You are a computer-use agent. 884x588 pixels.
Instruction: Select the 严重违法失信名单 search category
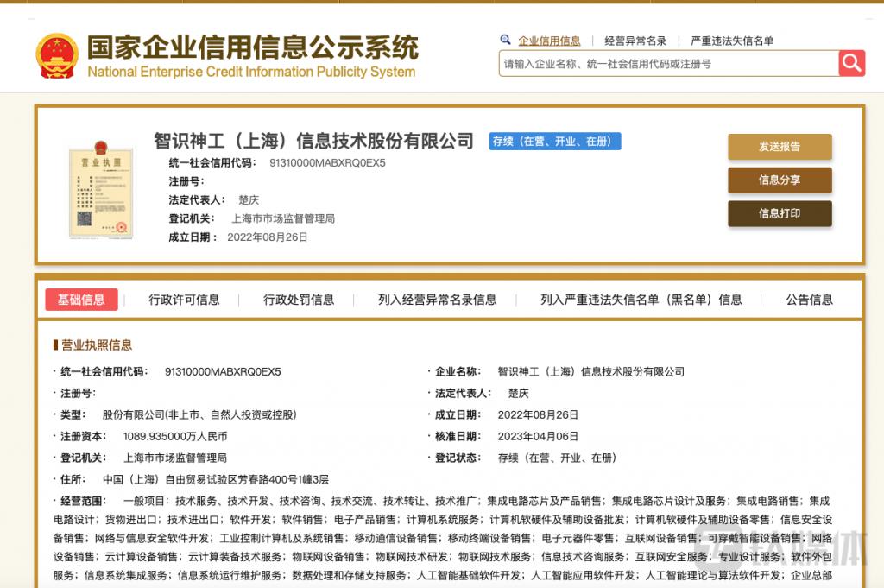tap(732, 41)
